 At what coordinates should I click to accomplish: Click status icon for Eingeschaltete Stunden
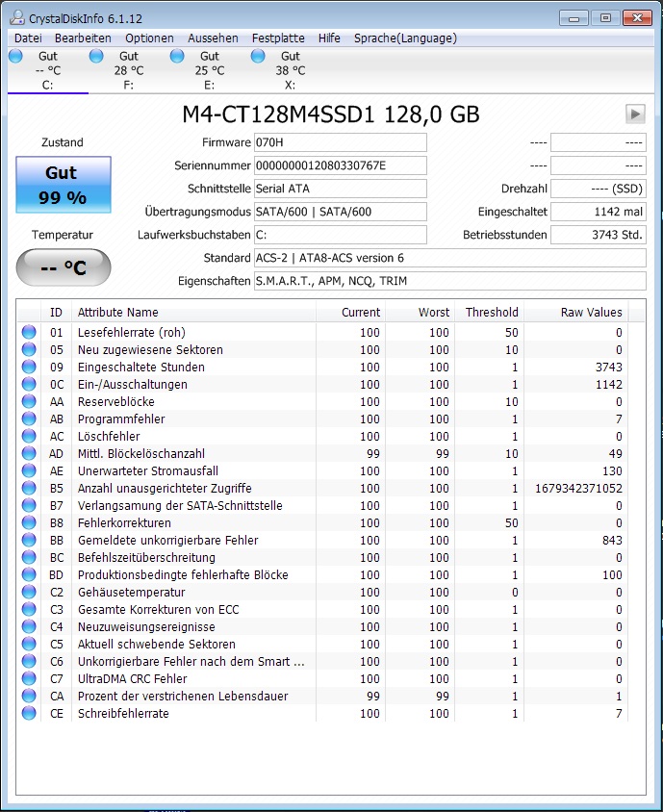[x=29, y=367]
